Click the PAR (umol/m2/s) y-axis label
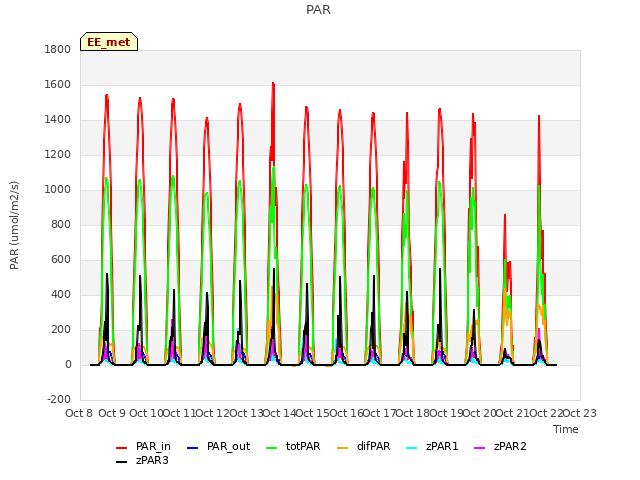 (x=14, y=225)
